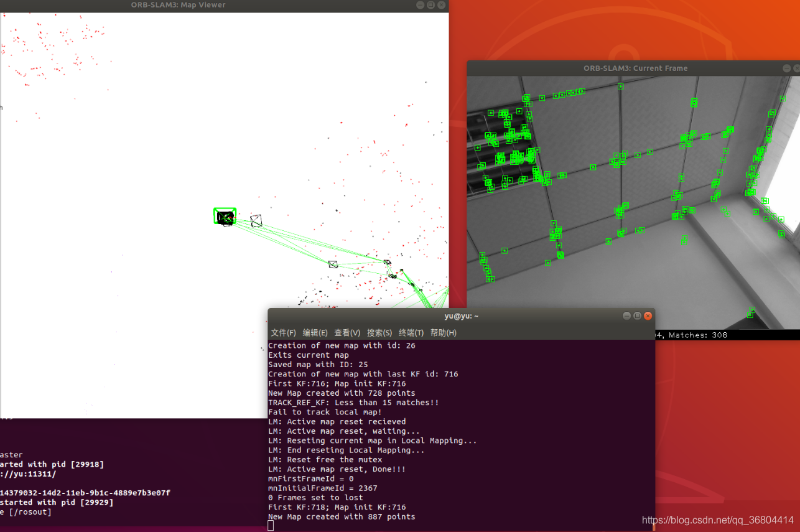Image resolution: width=800 pixels, height=532 pixels.
Task: Open the 文件(F) menu in the terminal
Action: click(284, 333)
